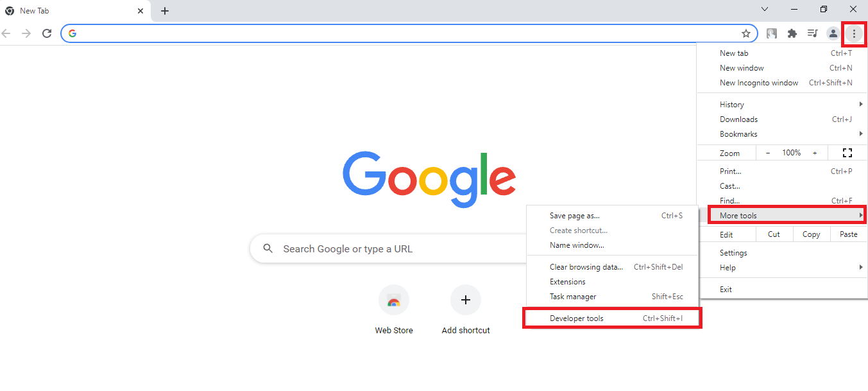
Task: Open the tab search chevron
Action: tap(765, 10)
